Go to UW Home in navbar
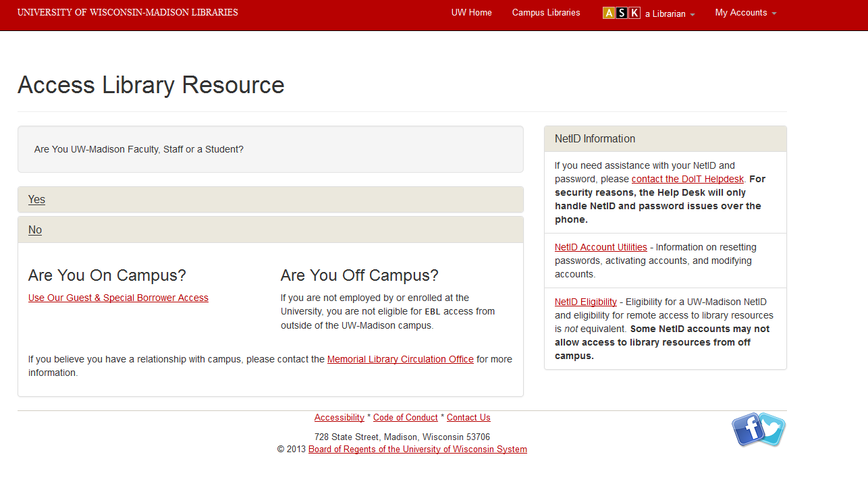 coord(472,13)
